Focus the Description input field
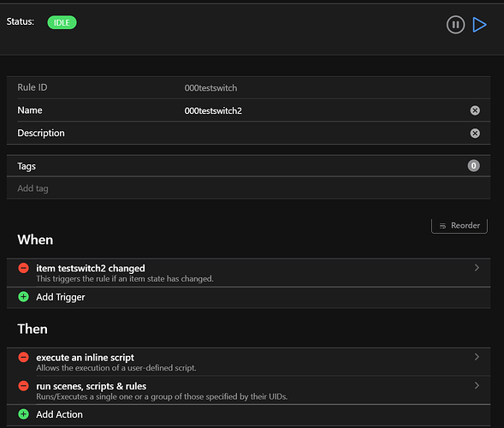 pyautogui.click(x=324, y=134)
